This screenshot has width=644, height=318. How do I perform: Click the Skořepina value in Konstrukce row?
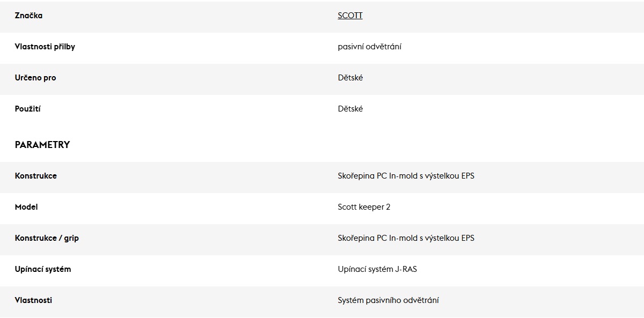pyautogui.click(x=406, y=176)
